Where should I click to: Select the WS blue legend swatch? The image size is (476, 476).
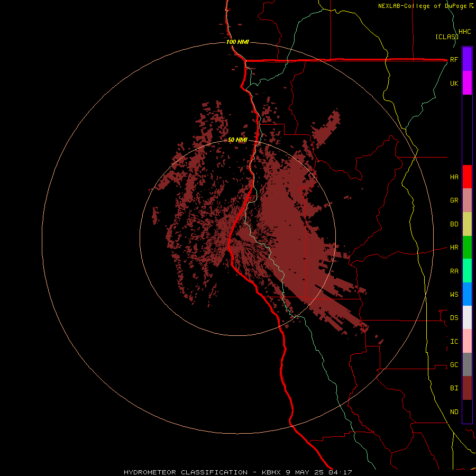point(467,294)
